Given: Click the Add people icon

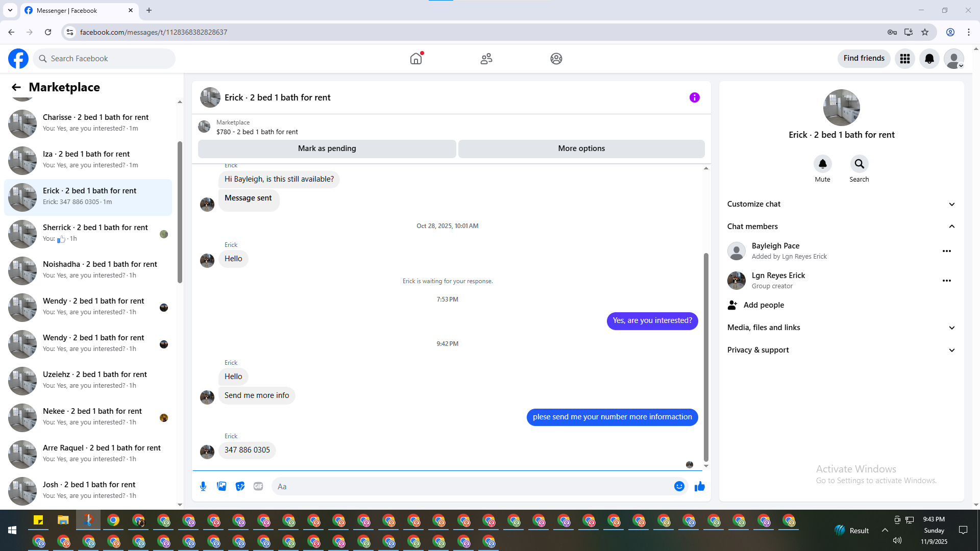Looking at the screenshot, I should point(732,305).
